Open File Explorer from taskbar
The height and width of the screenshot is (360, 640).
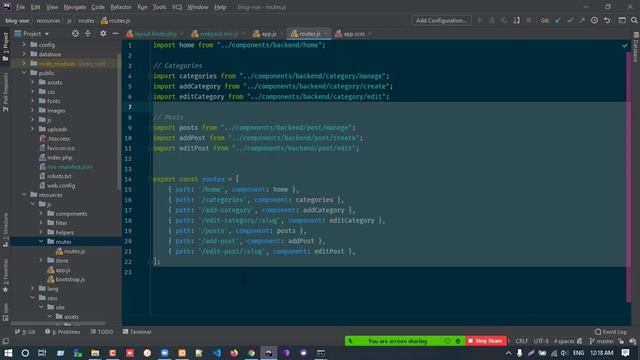point(95,353)
